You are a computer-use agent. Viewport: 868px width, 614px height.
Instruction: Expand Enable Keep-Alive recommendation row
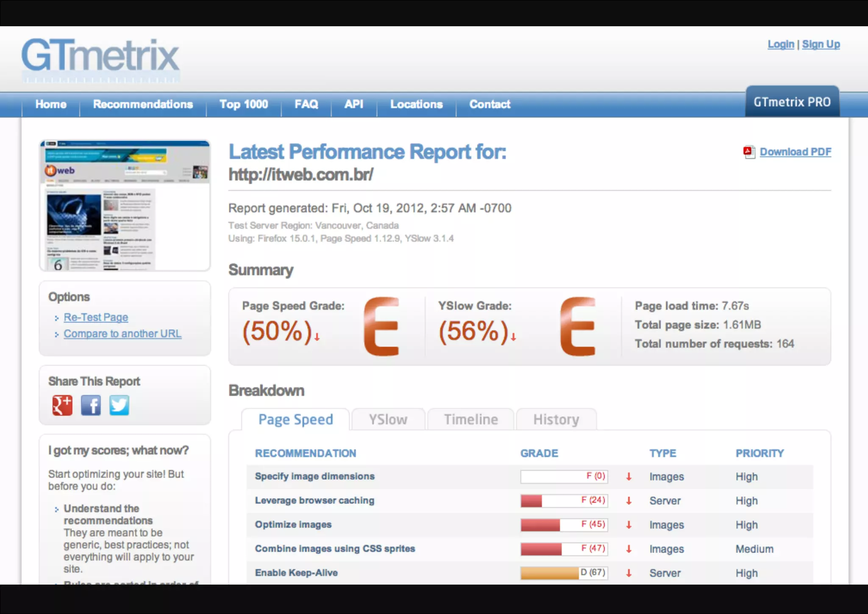296,573
